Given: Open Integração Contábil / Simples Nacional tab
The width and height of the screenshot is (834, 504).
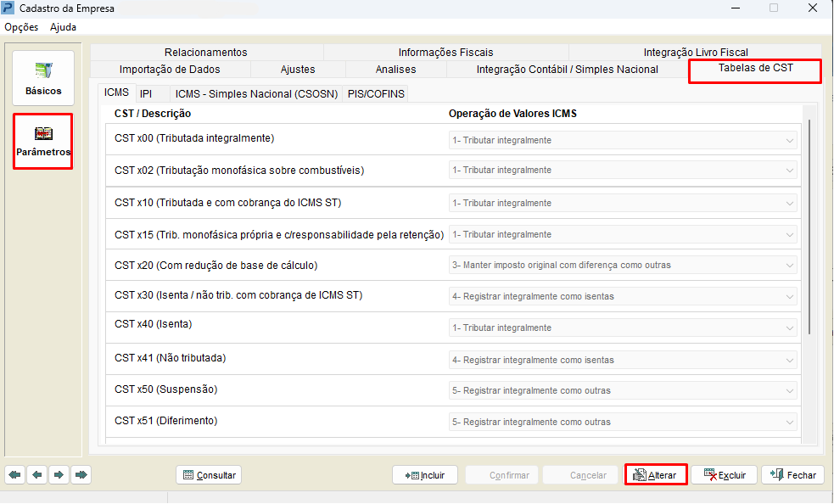Looking at the screenshot, I should point(567,70).
